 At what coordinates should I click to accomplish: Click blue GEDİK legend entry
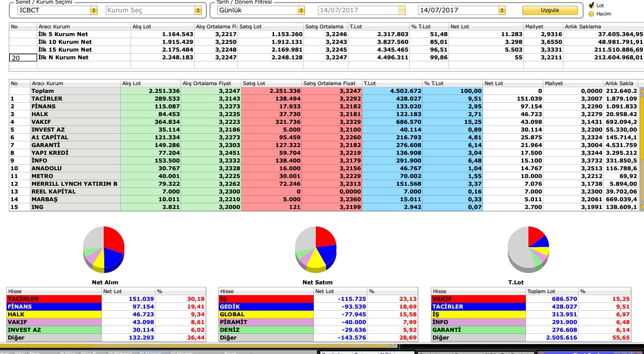click(266, 307)
